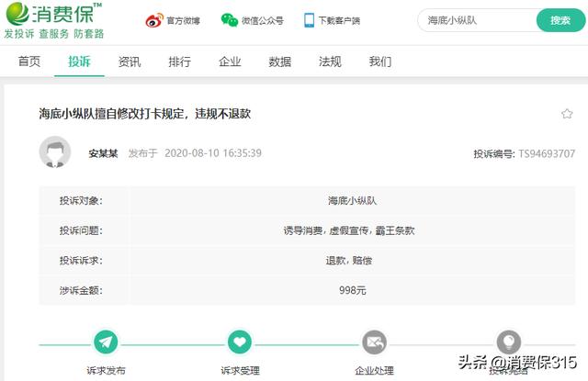588x381 pixels.
Task: Switch to the 投诉 tab
Action: [79, 62]
